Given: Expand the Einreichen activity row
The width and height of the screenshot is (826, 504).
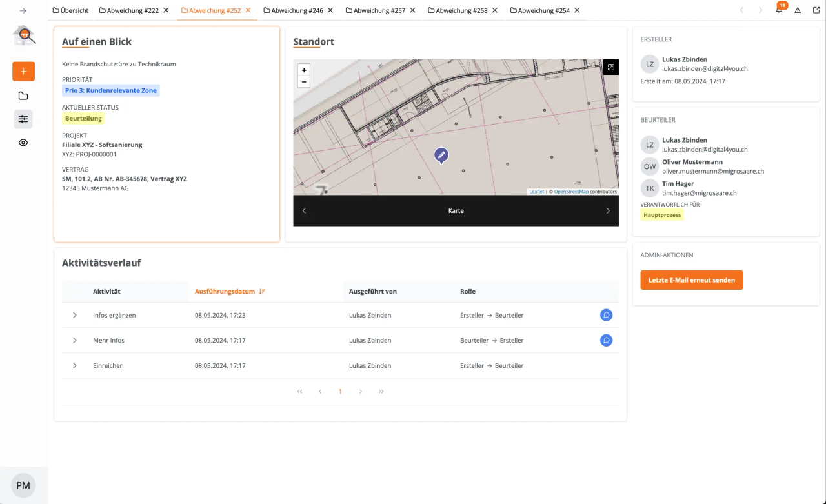Looking at the screenshot, I should 74,365.
